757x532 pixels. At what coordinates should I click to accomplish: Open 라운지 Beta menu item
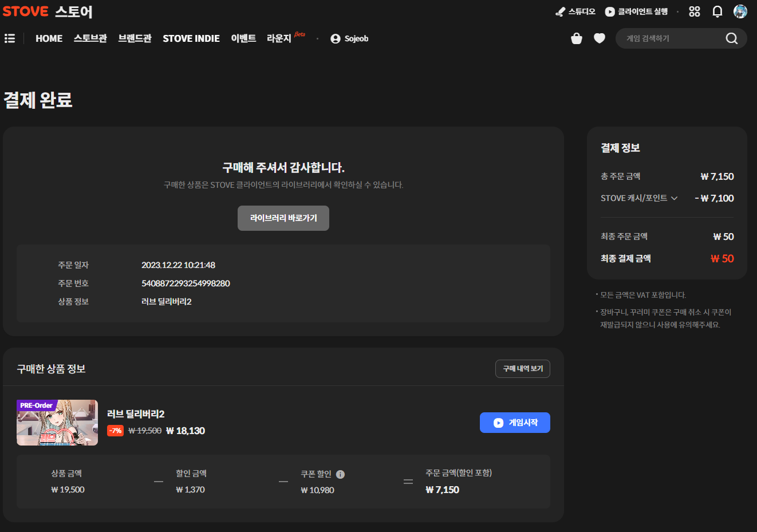(x=279, y=38)
